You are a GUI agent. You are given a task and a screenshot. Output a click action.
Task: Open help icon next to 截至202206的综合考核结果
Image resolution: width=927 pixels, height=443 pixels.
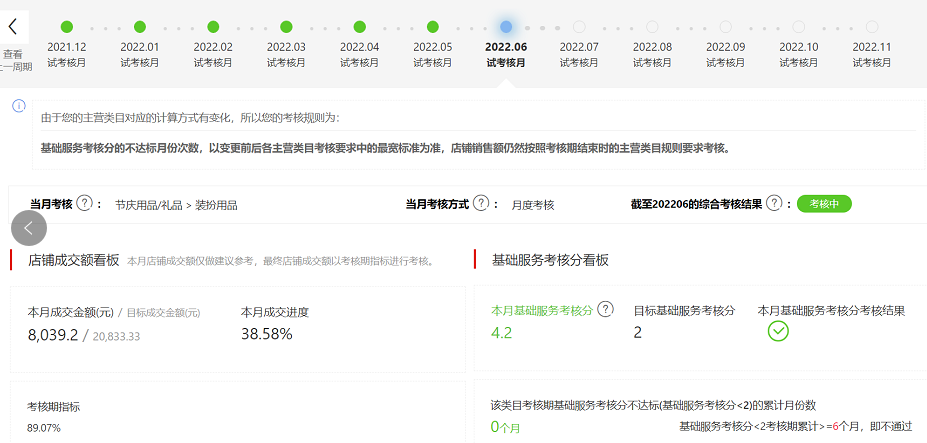pyautogui.click(x=774, y=204)
